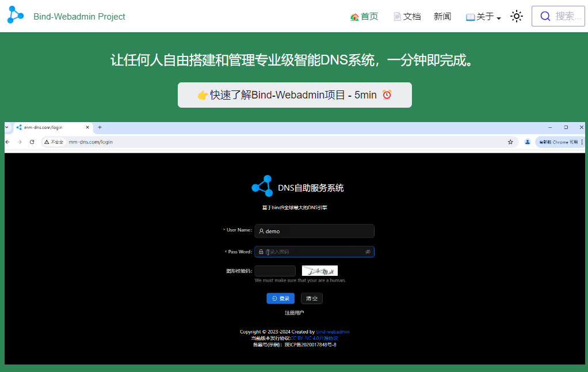Click tab list dropdown arrow in embedded browser
The width and height of the screenshot is (588, 372).
(x=7, y=127)
